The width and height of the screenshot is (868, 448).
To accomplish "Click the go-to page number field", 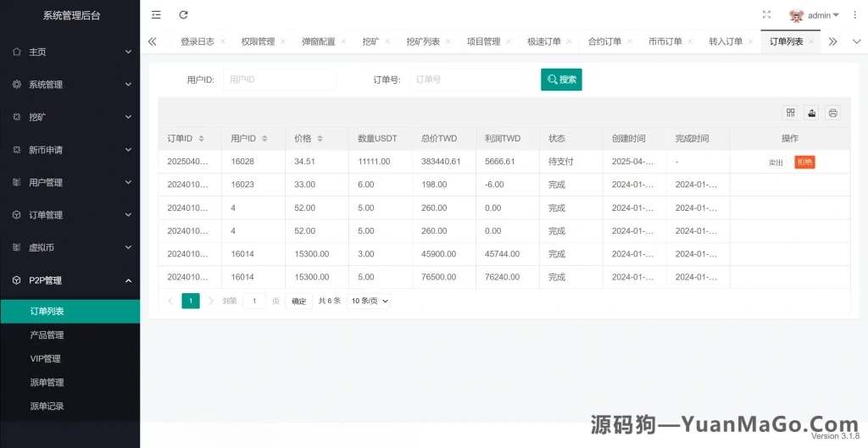I will pyautogui.click(x=254, y=301).
